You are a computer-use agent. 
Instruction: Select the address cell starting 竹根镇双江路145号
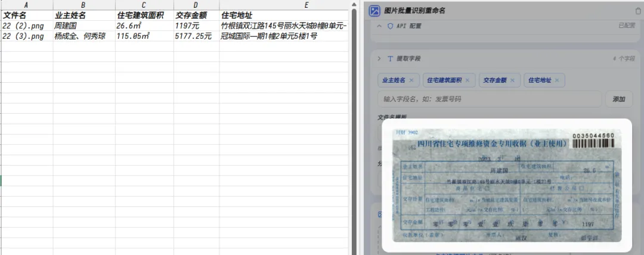284,26
